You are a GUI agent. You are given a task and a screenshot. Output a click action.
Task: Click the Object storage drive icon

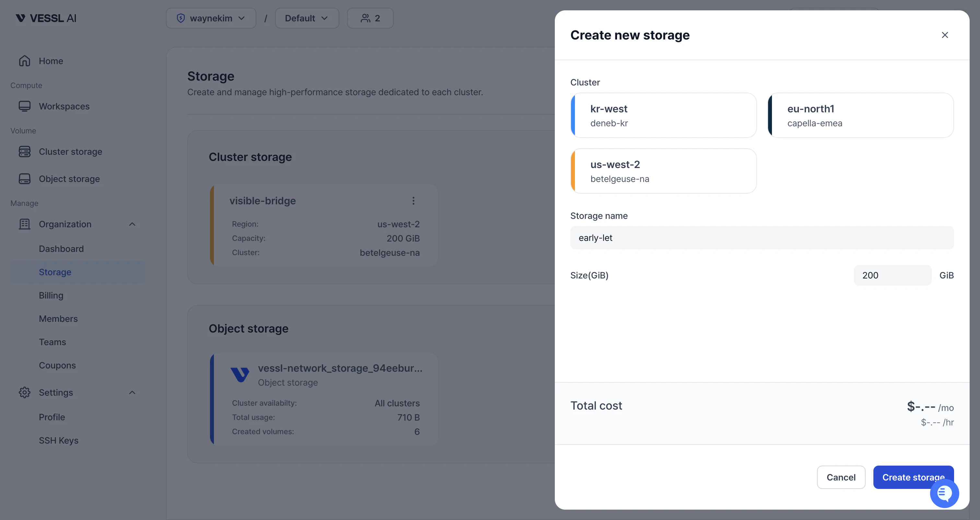(25, 179)
